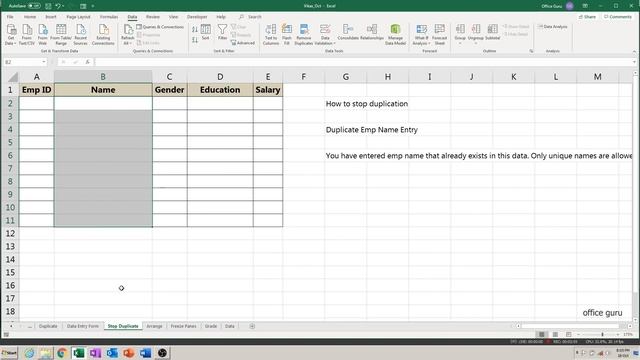Click the Share button
640x360 pixels.
click(x=587, y=17)
